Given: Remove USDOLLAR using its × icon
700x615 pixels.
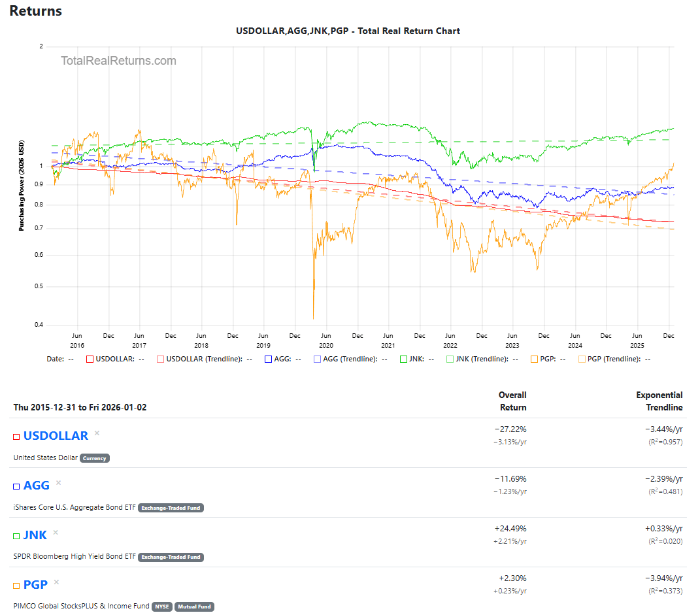Looking at the screenshot, I should 97,433.
